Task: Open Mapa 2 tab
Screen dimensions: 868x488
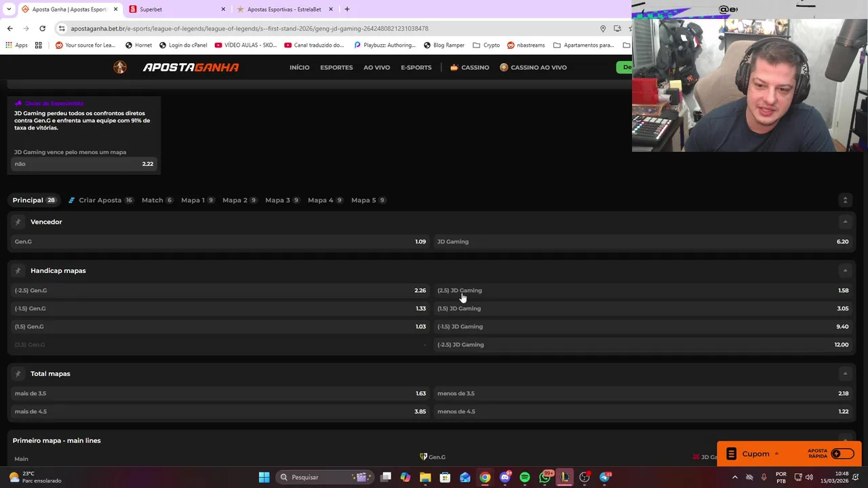Action: tap(240, 200)
